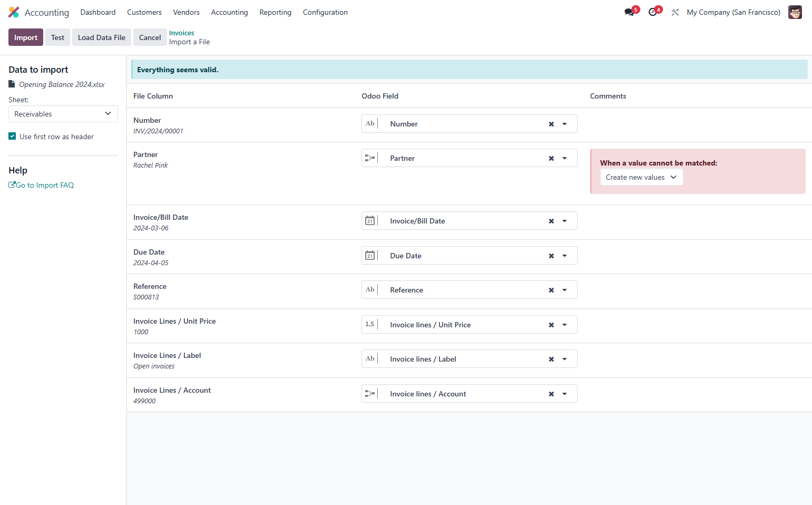This screenshot has height=505, width=812.
Task: Open the conversations chat icon
Action: coord(630,12)
